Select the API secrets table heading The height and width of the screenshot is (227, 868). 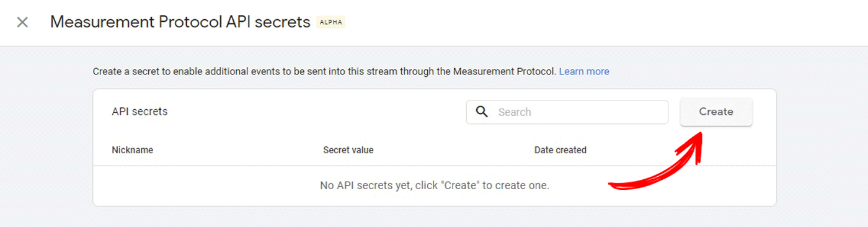(139, 112)
